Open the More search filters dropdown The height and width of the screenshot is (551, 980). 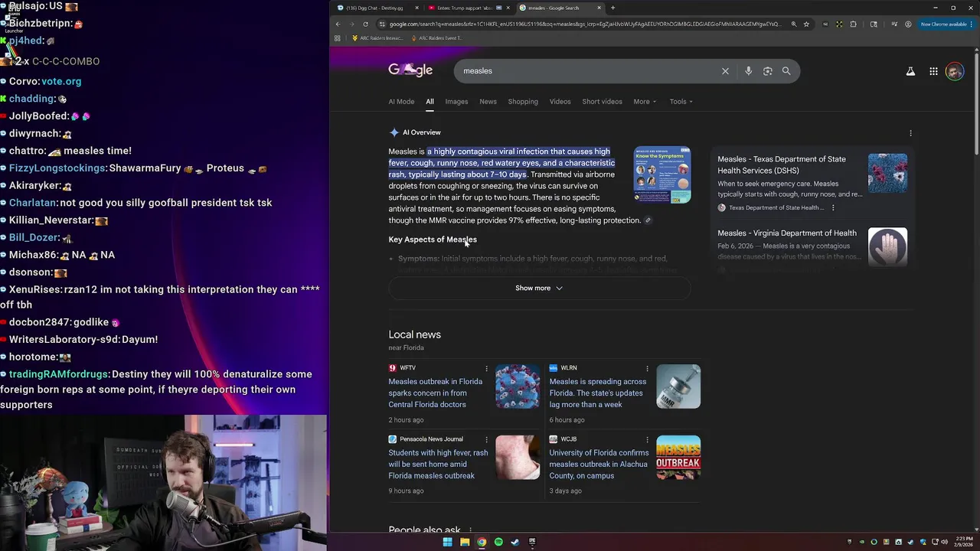click(645, 102)
